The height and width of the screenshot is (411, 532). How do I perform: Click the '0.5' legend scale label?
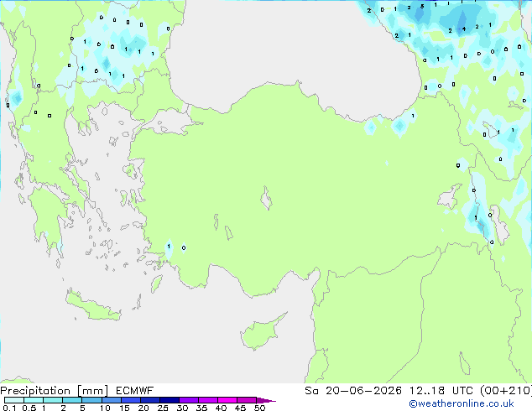(x=29, y=408)
